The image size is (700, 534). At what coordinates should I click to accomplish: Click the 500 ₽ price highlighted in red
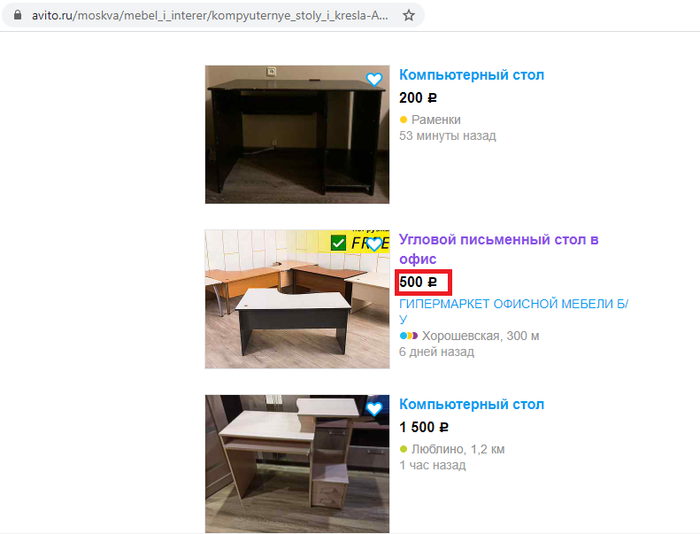(418, 282)
